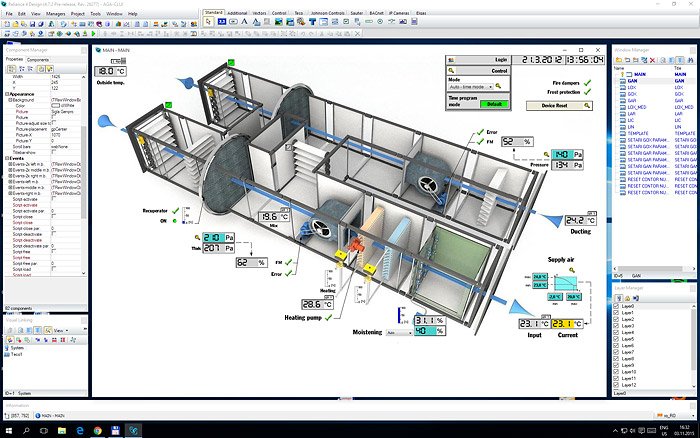
Task: Collapse the Appearance property group
Action: click(8, 95)
